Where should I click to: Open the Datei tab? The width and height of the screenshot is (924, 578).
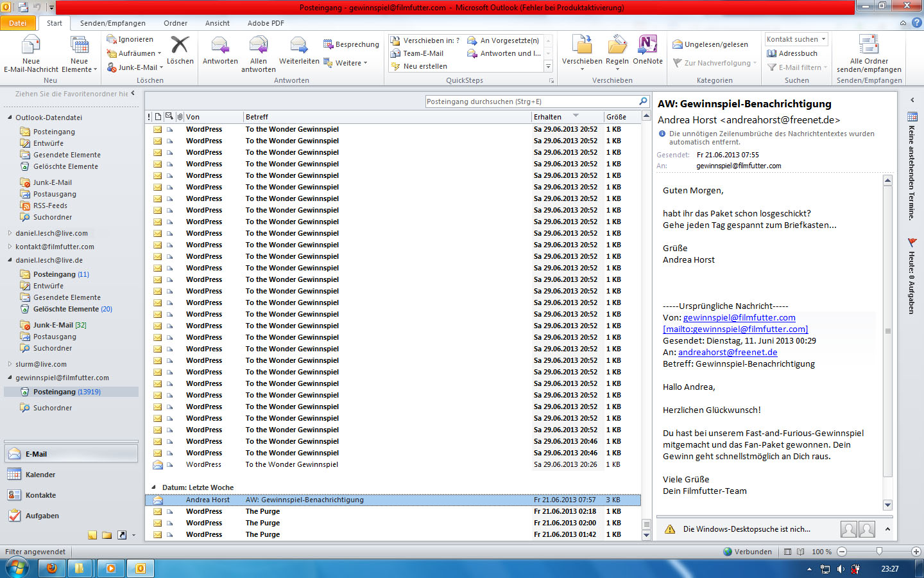[18, 23]
